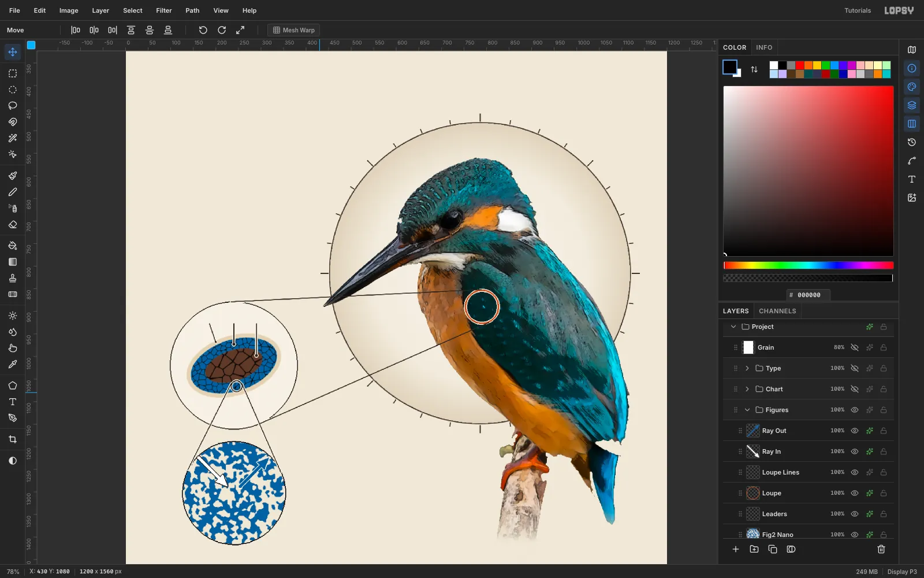Click the Mesh Warp button
Screen dimensions: 924x578
pyautogui.click(x=294, y=30)
